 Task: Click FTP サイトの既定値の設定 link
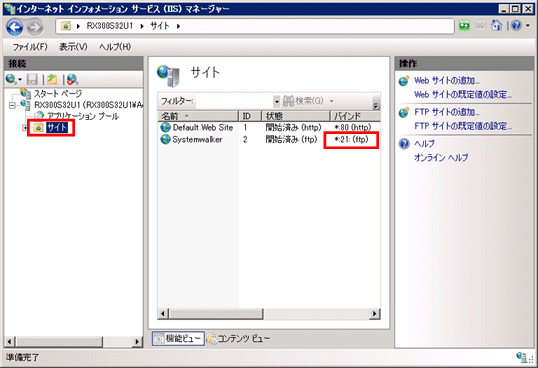click(x=463, y=126)
